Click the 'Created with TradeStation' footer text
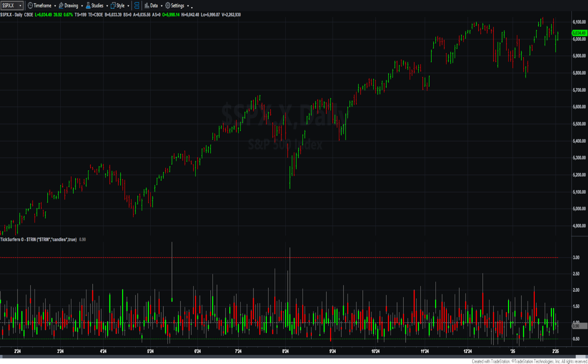 point(491,361)
